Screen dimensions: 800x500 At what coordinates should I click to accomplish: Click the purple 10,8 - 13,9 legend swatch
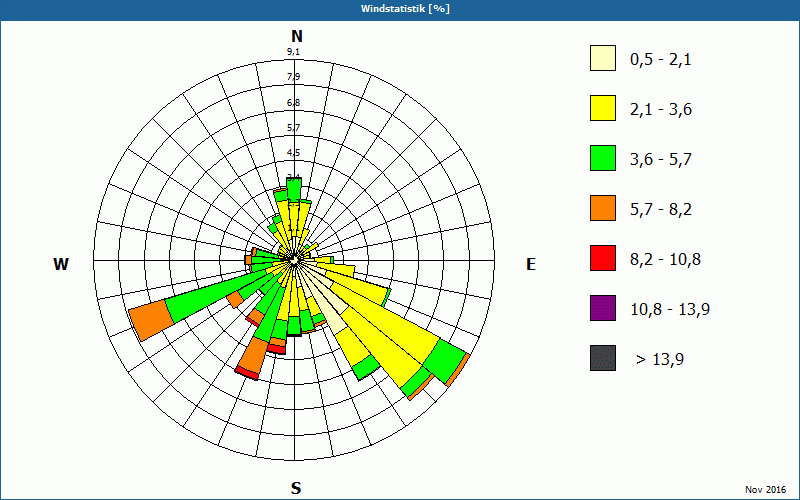(603, 308)
